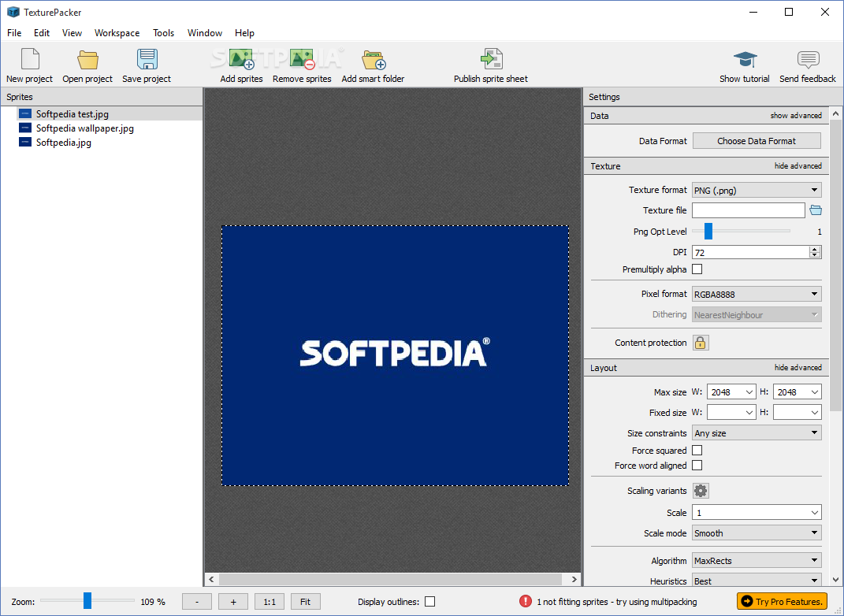Click the TexturePacker app icon in title bar

(13, 12)
